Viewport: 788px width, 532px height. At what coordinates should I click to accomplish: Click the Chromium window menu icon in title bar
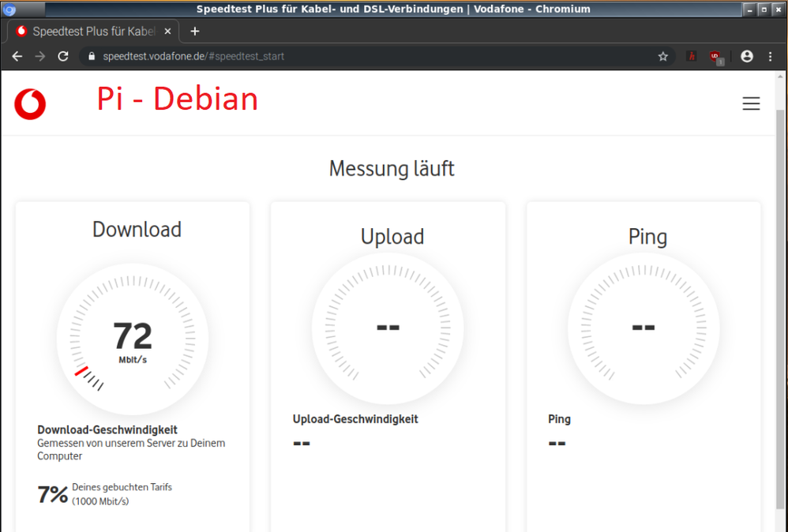tap(9, 9)
